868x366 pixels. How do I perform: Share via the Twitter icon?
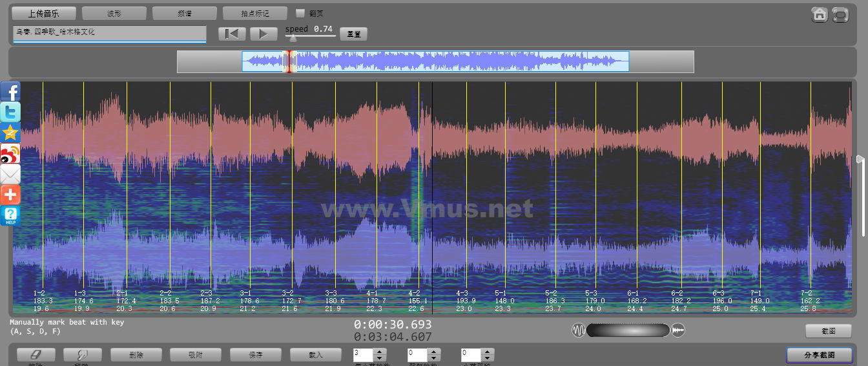tap(10, 112)
